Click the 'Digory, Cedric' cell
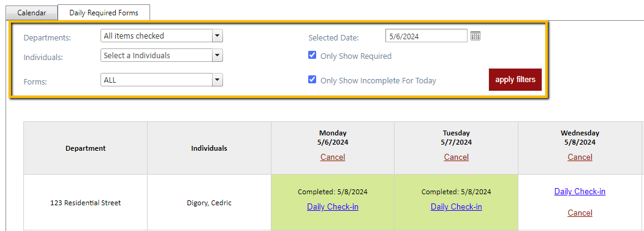Screen dimensions: 644x231 pyautogui.click(x=209, y=203)
